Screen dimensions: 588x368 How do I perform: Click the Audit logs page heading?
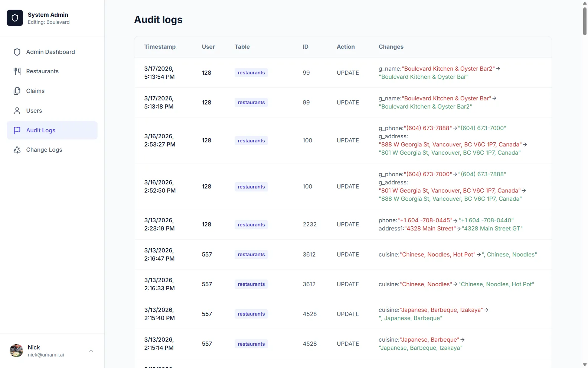[x=158, y=20]
